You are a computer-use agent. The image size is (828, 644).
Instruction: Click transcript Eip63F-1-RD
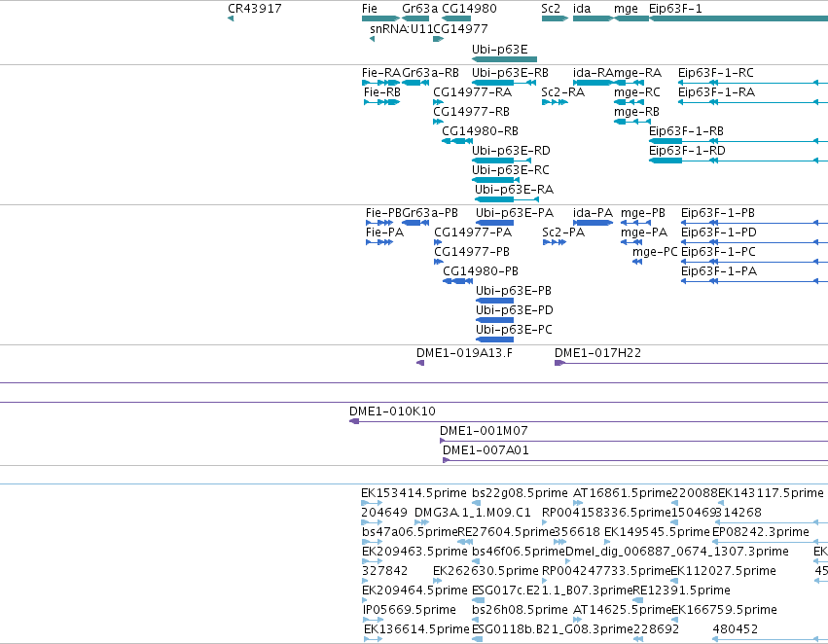(687, 151)
